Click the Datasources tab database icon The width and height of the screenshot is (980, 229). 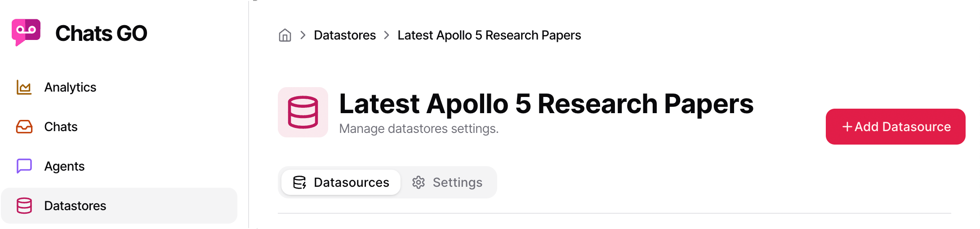click(299, 182)
